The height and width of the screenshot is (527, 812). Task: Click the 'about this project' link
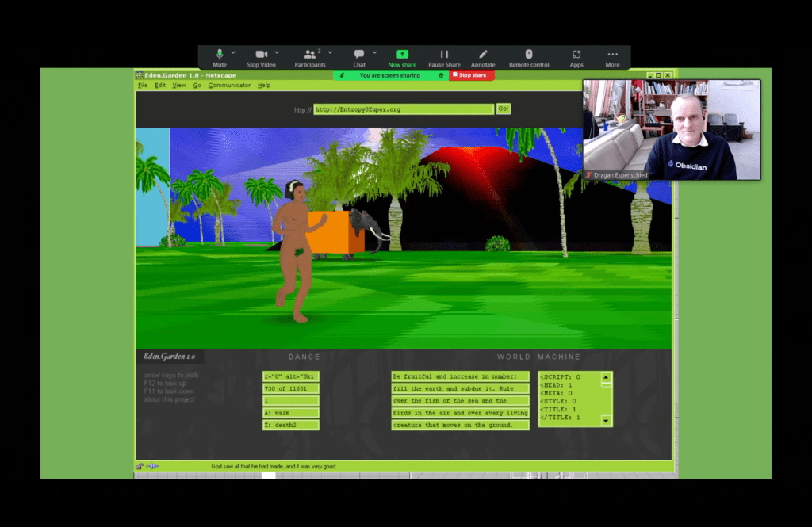click(169, 399)
